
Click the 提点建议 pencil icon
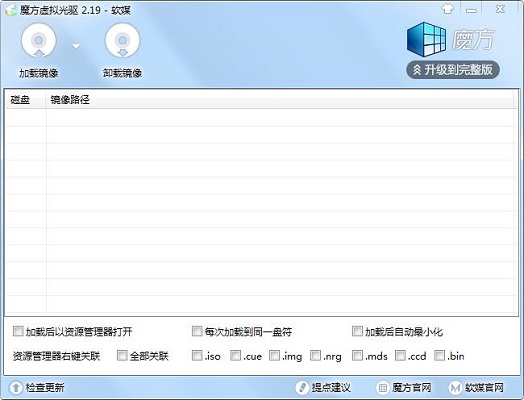pyautogui.click(x=302, y=388)
